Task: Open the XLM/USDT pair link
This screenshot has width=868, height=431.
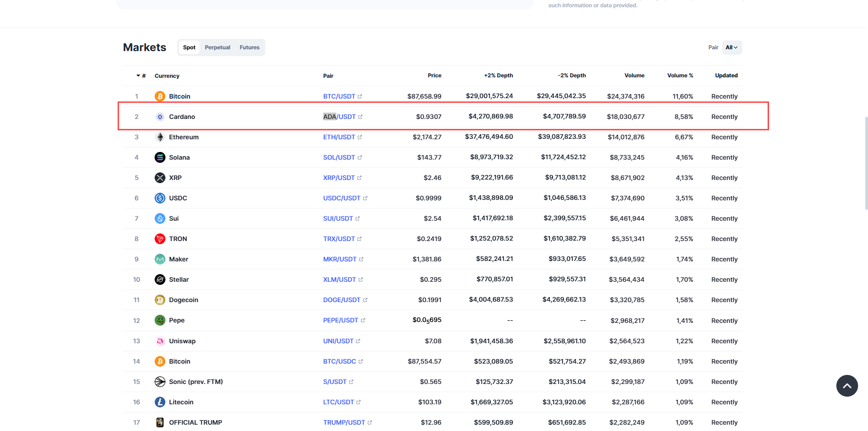Action: coord(340,279)
